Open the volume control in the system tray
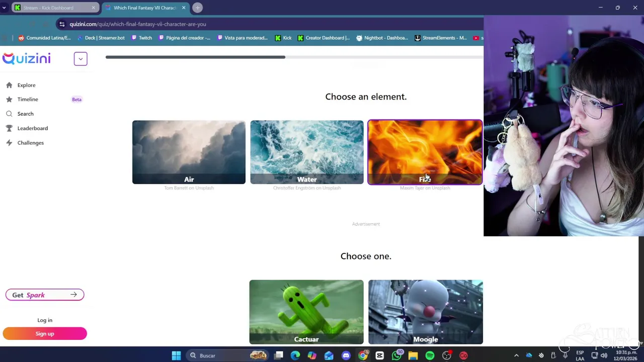644x362 pixels. 604,355
